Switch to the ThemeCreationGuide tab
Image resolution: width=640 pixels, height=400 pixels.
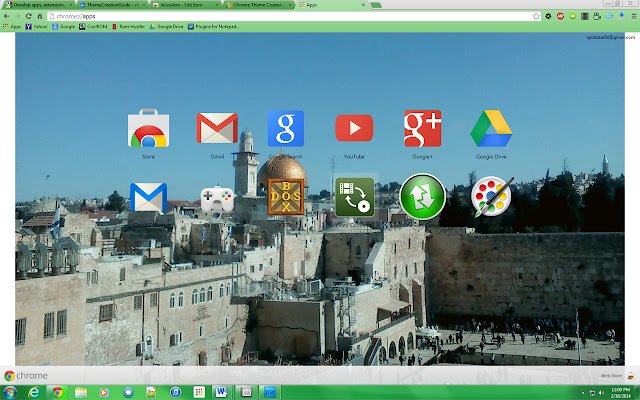click(113, 5)
